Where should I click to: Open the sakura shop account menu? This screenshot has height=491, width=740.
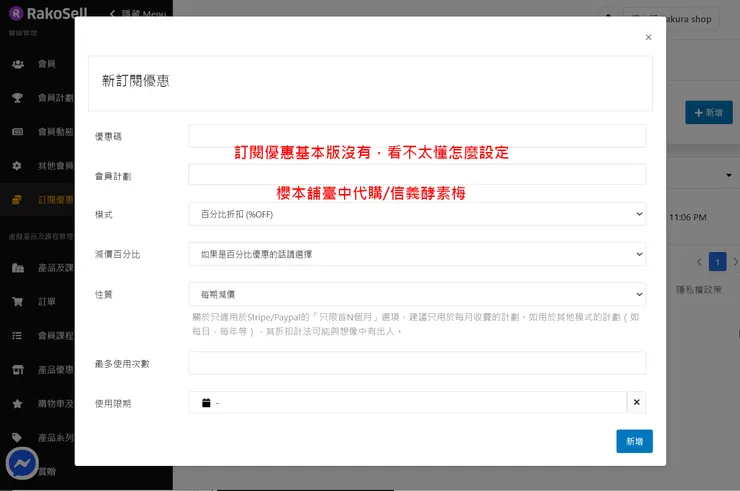671,19
